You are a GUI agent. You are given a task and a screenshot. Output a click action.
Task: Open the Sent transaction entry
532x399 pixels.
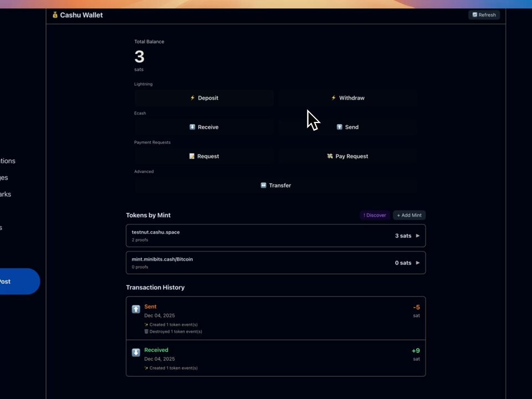[x=275, y=318]
